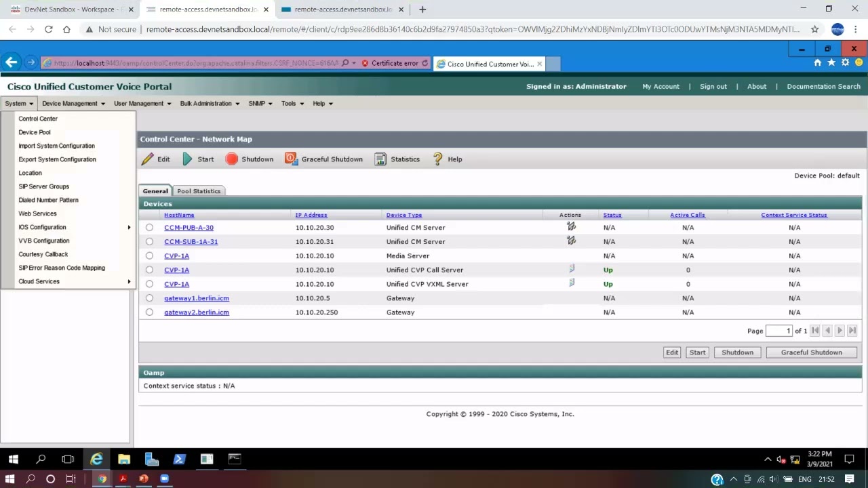Screen dimensions: 868x488
Task: Select Unified CVP VXML Server radio button
Action: (x=149, y=284)
